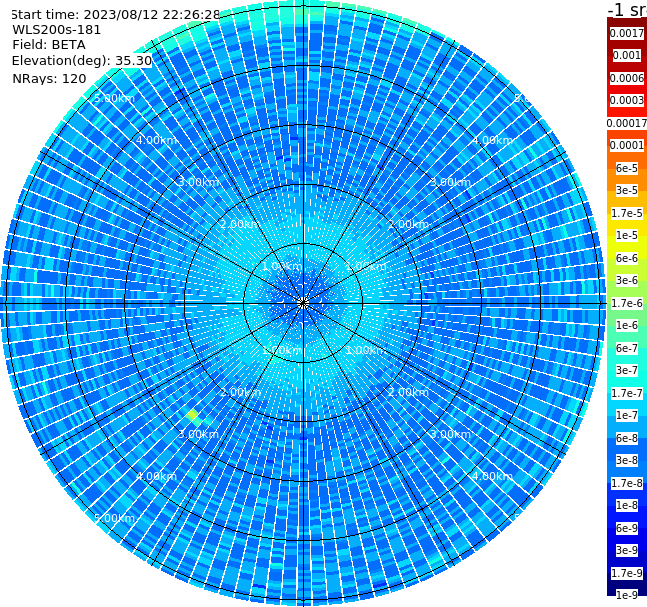Click the 1.7e-5 colorbar tick label

coord(627,213)
